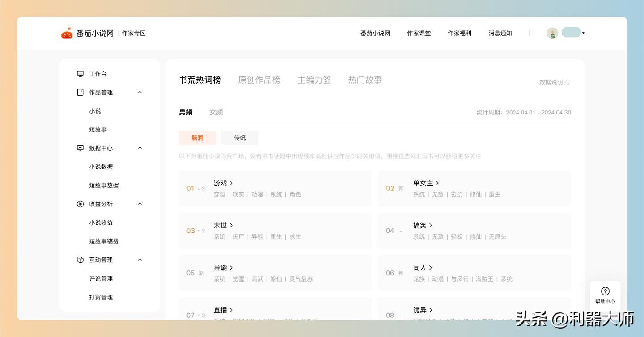The height and width of the screenshot is (337, 644).
Task: Click the 作品管理 document icon
Action: coord(80,93)
